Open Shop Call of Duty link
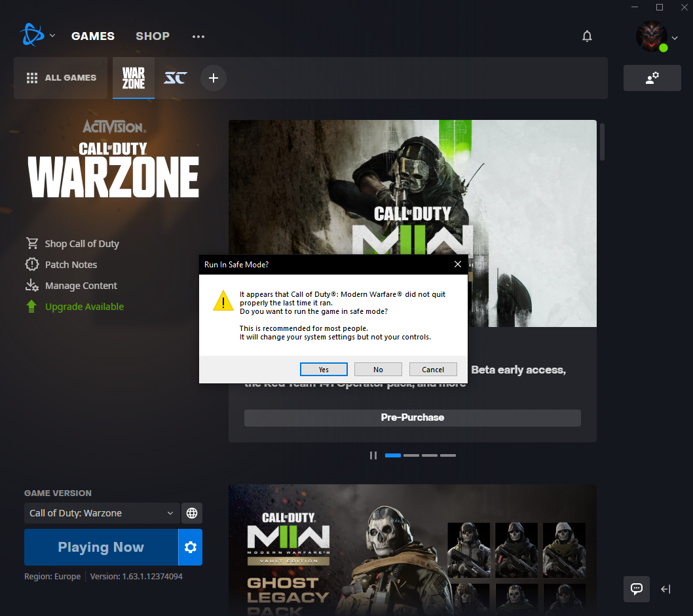The width and height of the screenshot is (693, 616). (x=82, y=244)
